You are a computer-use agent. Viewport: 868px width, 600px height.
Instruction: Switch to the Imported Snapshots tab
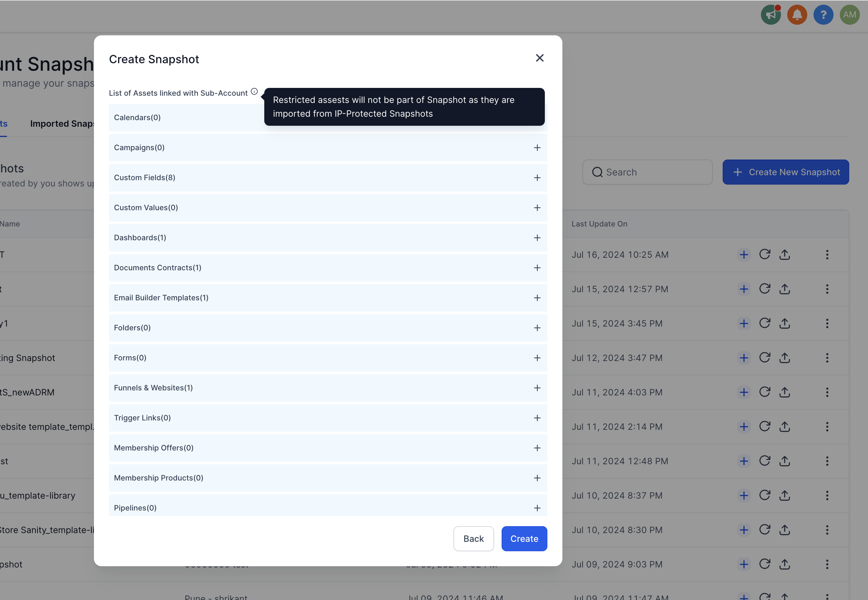tap(62, 124)
